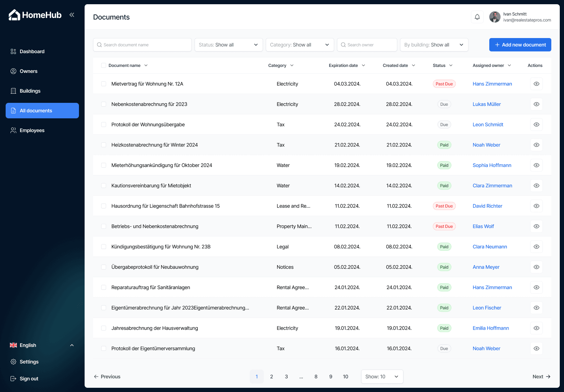Focus the Search document name field
564x392 pixels.
point(142,45)
